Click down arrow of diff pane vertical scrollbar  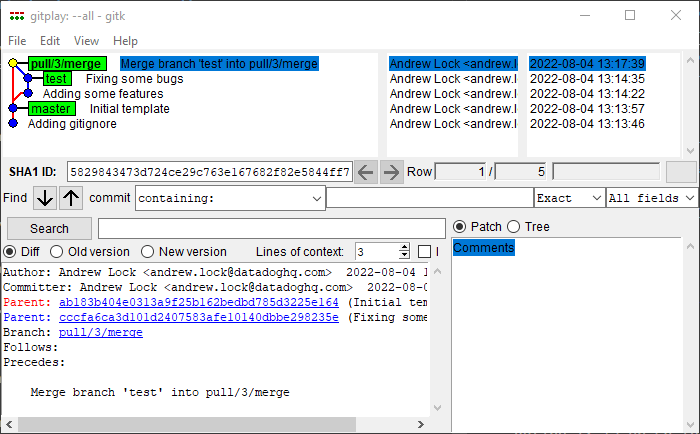pyautogui.click(x=438, y=408)
